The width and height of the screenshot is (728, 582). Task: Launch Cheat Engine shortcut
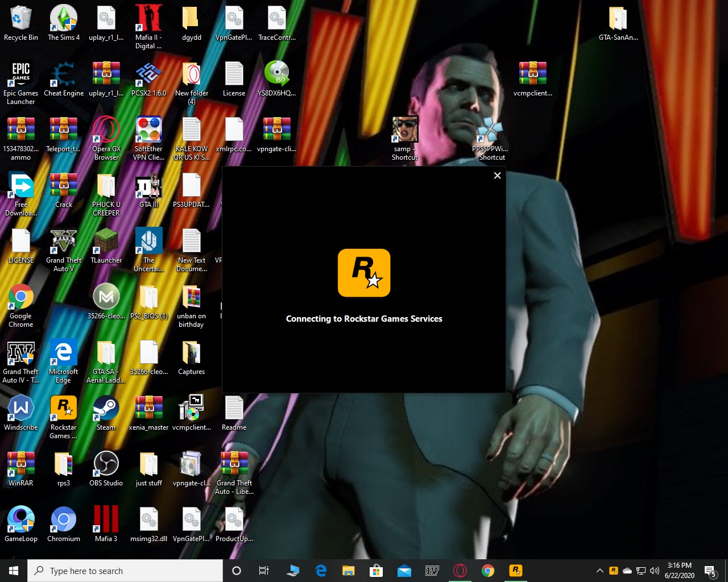point(64,79)
